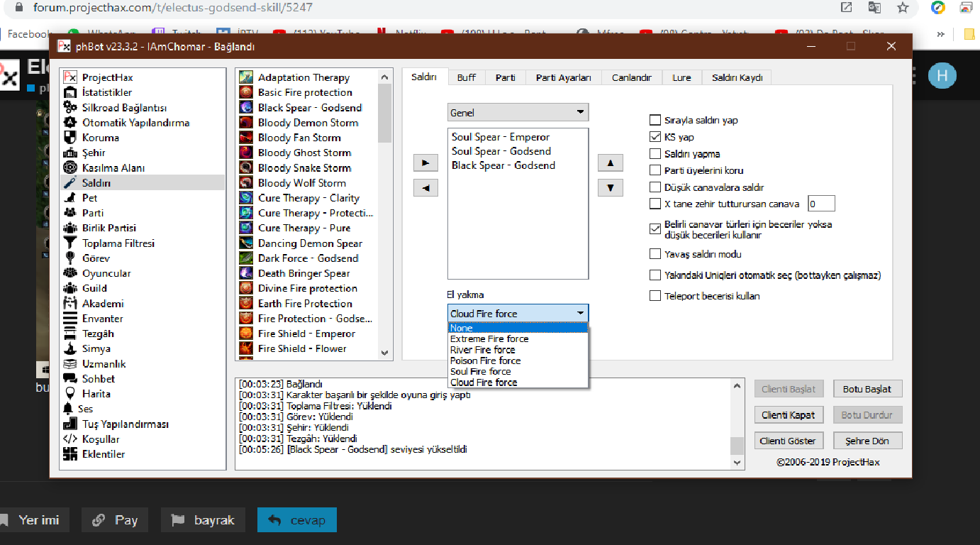Click the Toplama Filtresi funnel icon
Screen dimensions: 980x545
70,243
